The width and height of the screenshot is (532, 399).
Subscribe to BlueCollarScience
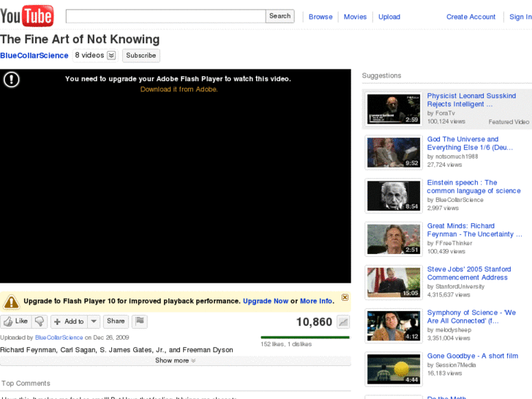point(141,56)
